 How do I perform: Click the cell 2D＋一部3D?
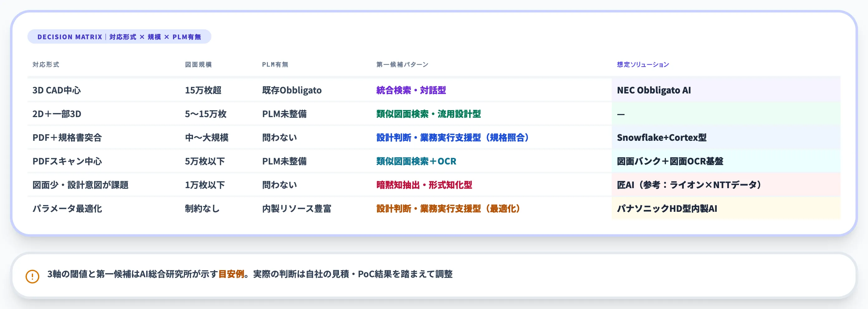point(57,114)
